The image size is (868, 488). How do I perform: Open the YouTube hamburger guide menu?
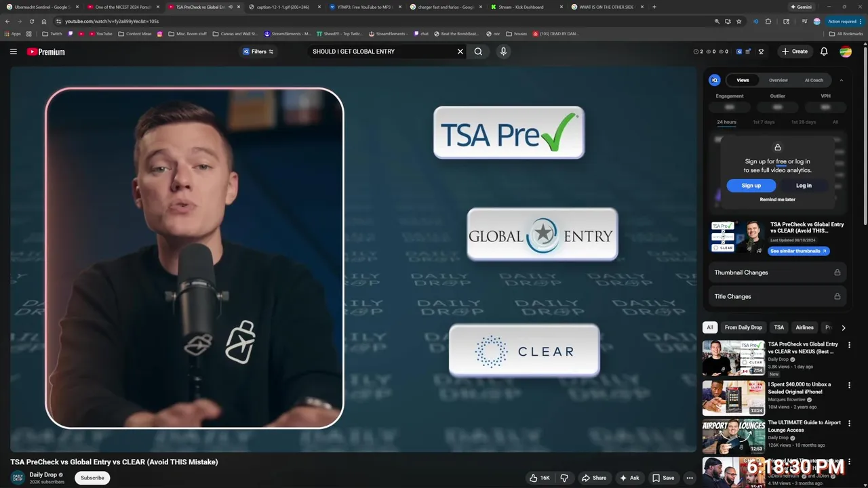pos(13,52)
